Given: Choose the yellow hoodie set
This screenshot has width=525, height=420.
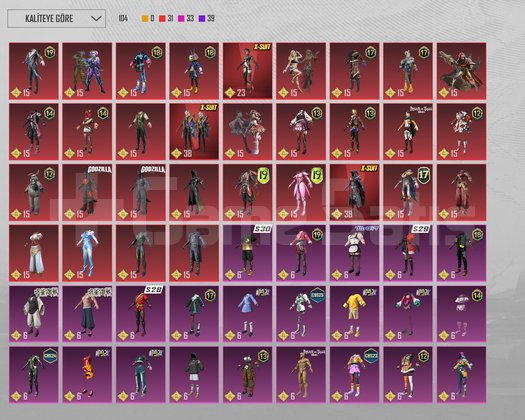Looking at the screenshot, I should 355,314.
